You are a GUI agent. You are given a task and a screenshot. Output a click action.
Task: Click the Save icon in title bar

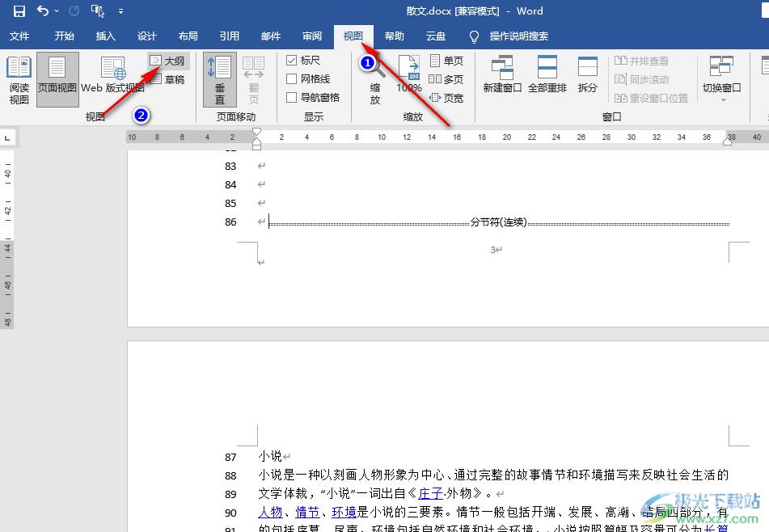(x=19, y=11)
